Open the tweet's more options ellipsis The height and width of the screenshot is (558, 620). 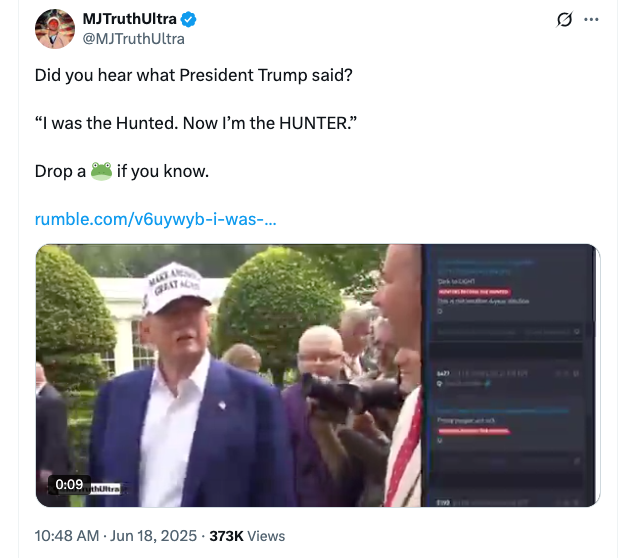coord(591,20)
